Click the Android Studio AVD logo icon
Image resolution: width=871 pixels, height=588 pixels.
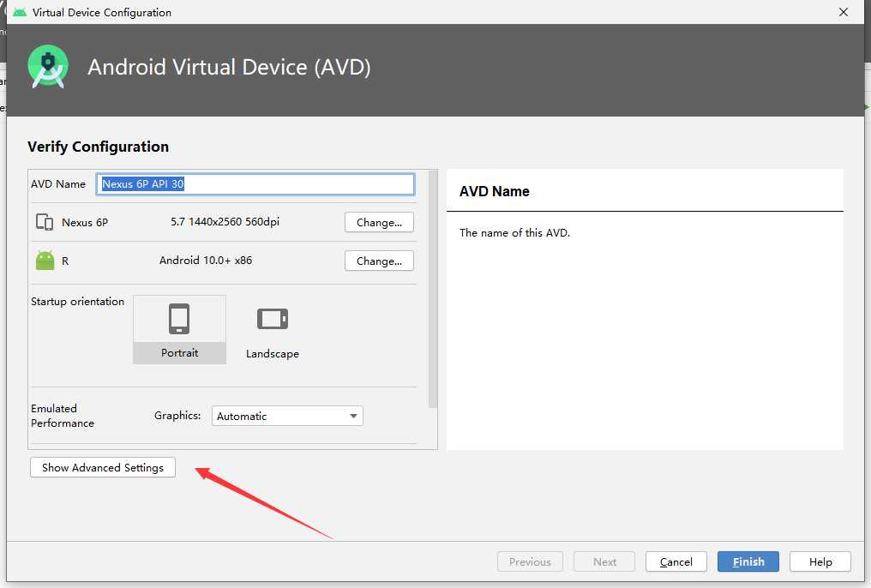48,67
